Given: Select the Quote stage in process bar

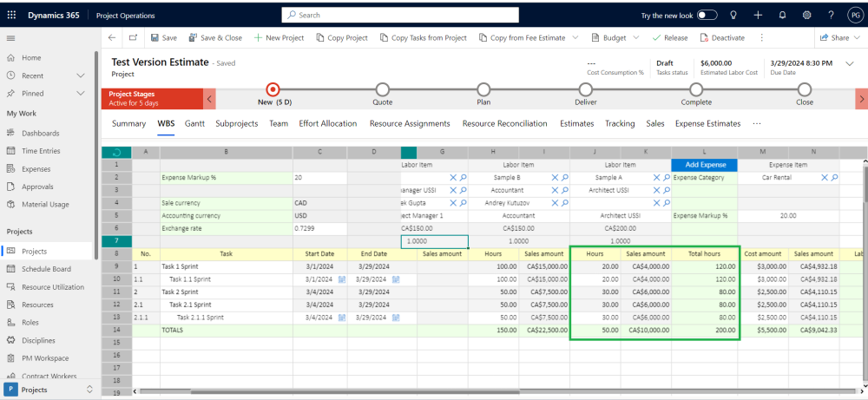Looking at the screenshot, I should (x=382, y=89).
